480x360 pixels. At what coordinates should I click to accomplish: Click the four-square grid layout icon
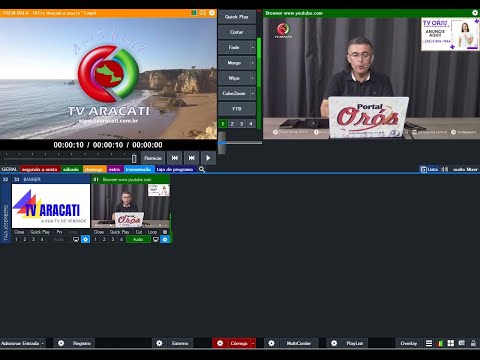(x=451, y=343)
